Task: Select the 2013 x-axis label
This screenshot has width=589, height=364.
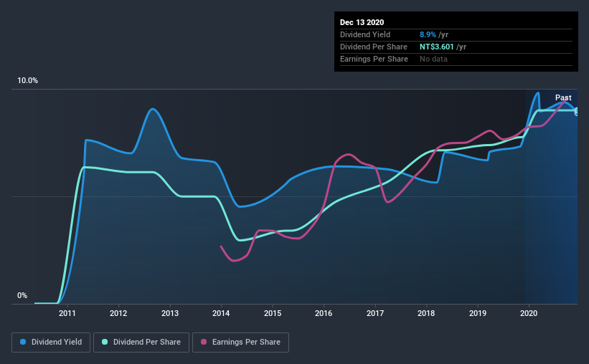Action: click(170, 313)
